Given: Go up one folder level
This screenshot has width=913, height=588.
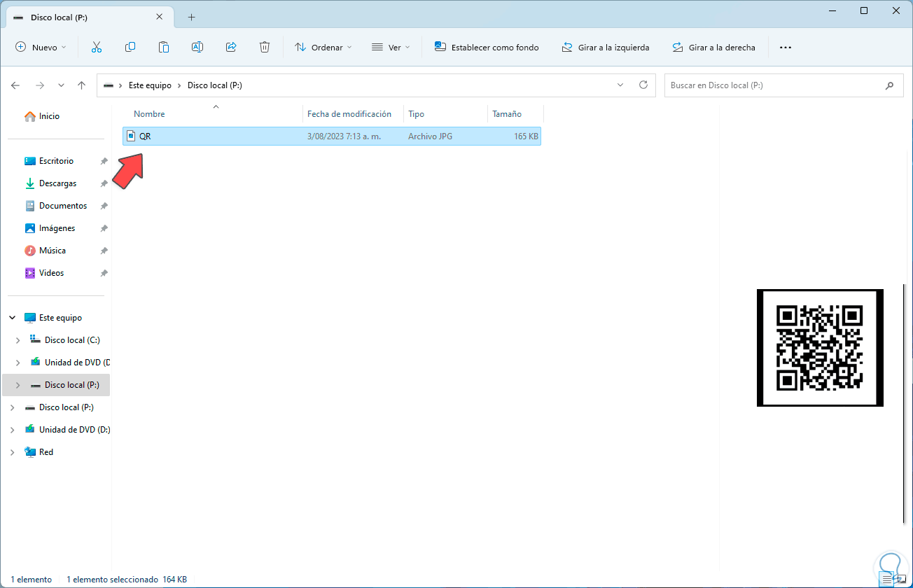Looking at the screenshot, I should [x=81, y=85].
